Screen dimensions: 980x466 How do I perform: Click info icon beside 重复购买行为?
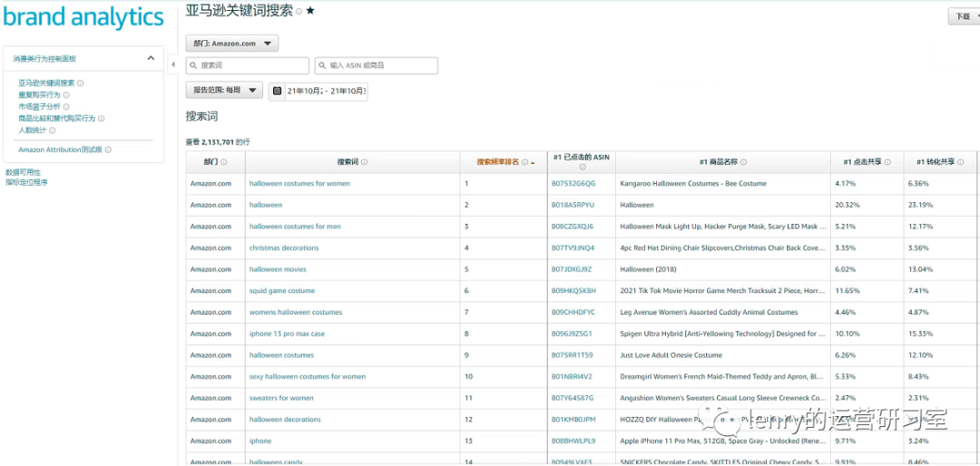66,95
